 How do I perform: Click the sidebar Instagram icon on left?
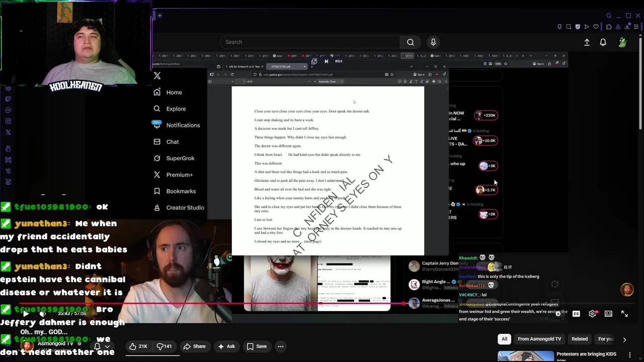pyautogui.click(x=8, y=121)
